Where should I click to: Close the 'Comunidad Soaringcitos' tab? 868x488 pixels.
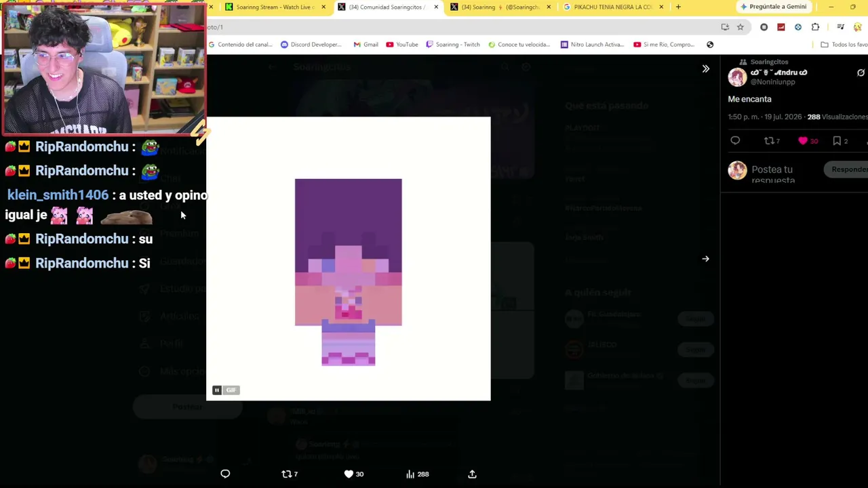[x=436, y=7]
